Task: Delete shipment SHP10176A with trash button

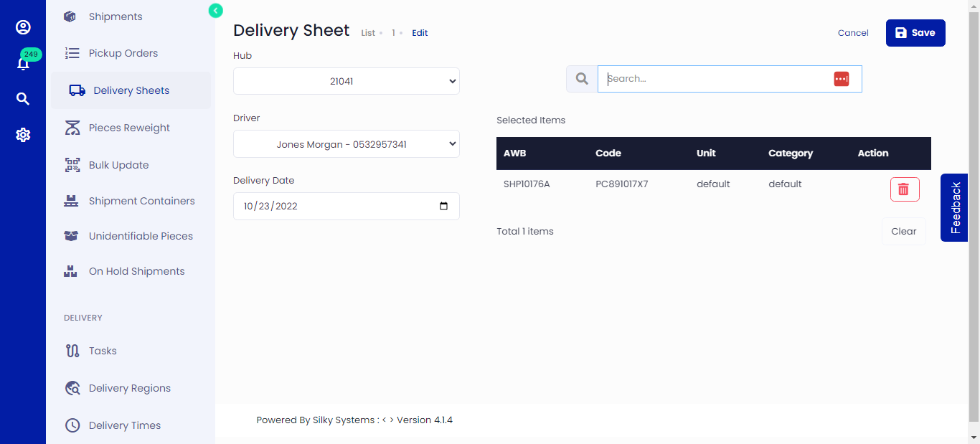Action: (905, 189)
